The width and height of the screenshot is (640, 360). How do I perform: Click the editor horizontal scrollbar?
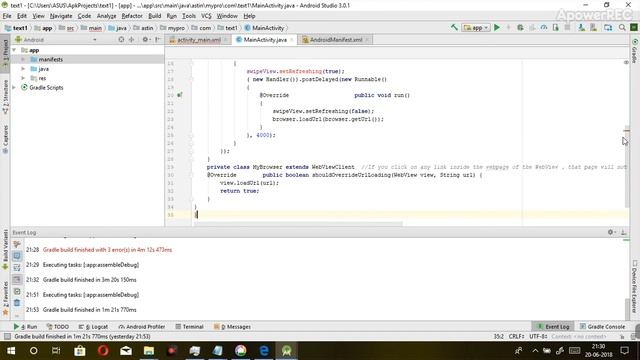298,224
